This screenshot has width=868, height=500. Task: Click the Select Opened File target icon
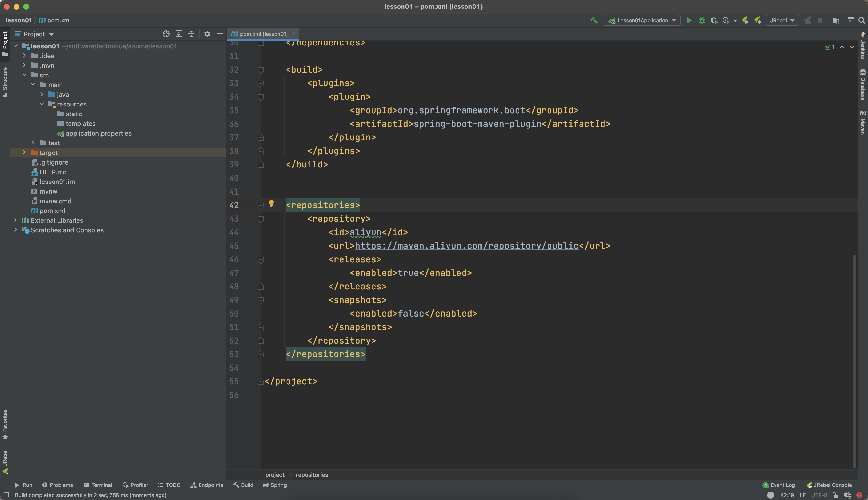(166, 34)
